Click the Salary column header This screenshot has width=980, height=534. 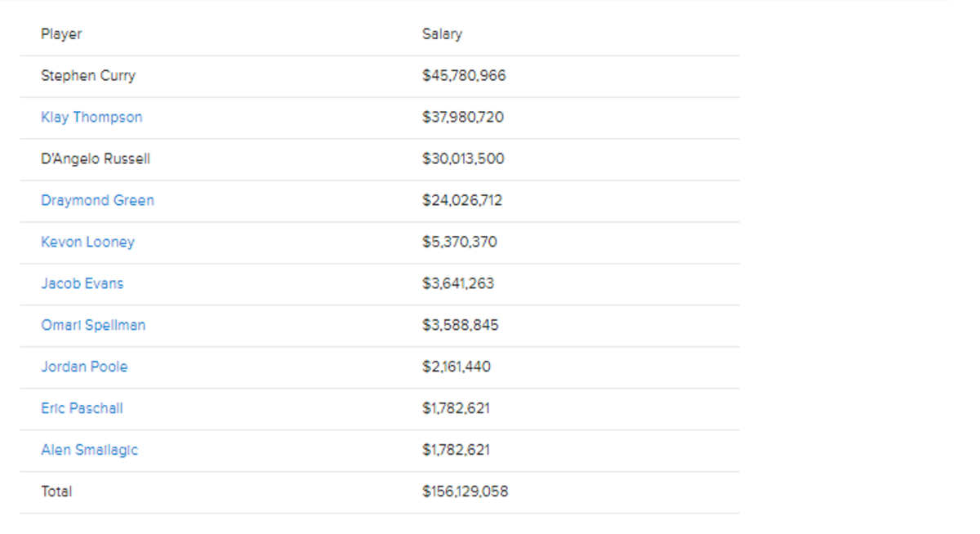[x=442, y=34]
